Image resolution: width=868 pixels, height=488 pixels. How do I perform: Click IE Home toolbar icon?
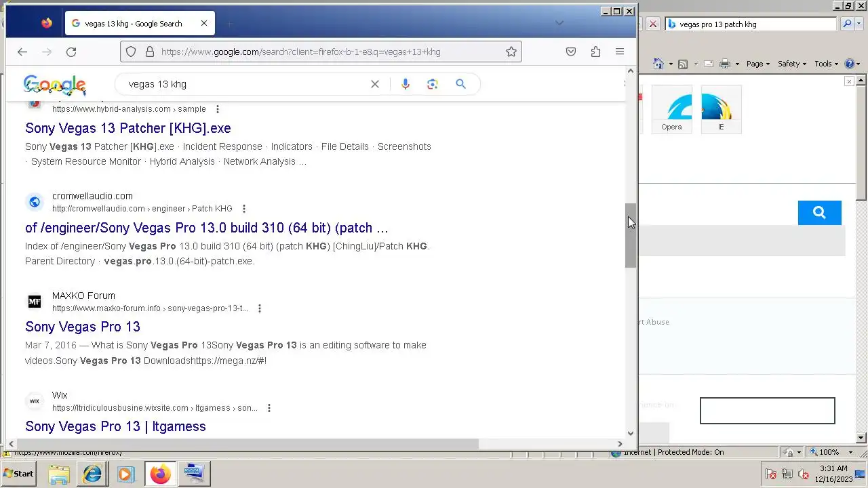point(658,64)
